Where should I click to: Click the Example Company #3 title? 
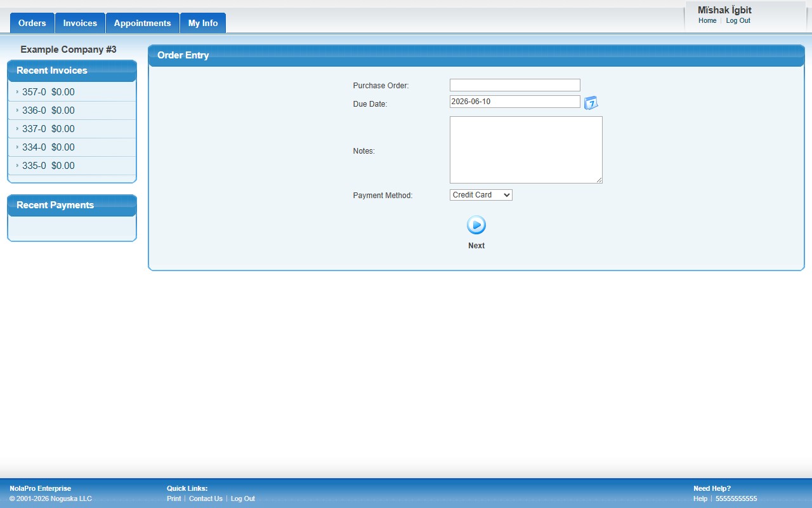(x=69, y=50)
